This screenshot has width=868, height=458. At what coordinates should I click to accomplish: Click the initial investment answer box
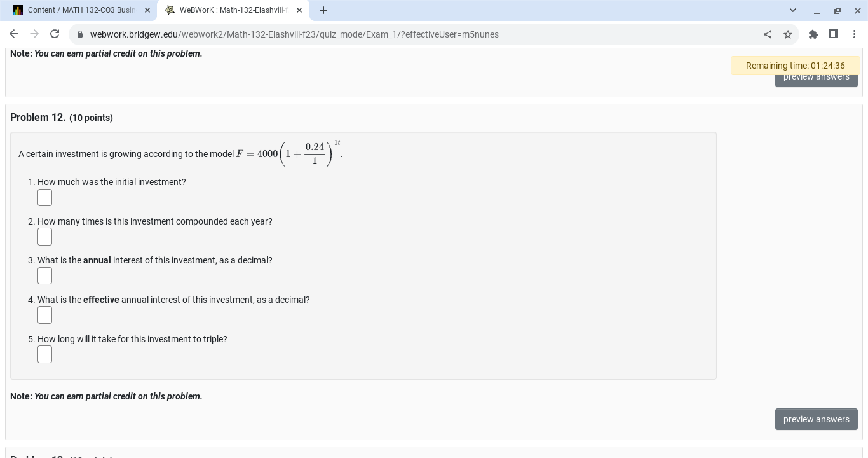pos(44,197)
